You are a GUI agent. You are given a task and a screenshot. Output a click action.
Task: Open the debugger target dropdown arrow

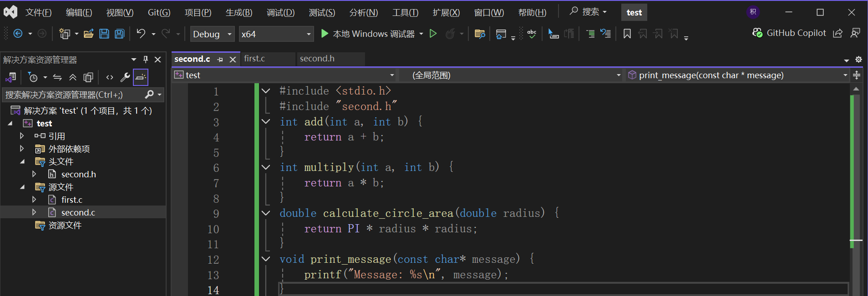pyautogui.click(x=421, y=34)
